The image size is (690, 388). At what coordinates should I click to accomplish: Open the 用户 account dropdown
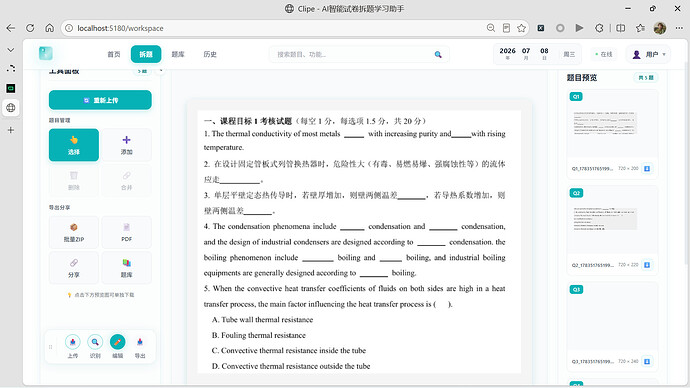click(x=648, y=55)
